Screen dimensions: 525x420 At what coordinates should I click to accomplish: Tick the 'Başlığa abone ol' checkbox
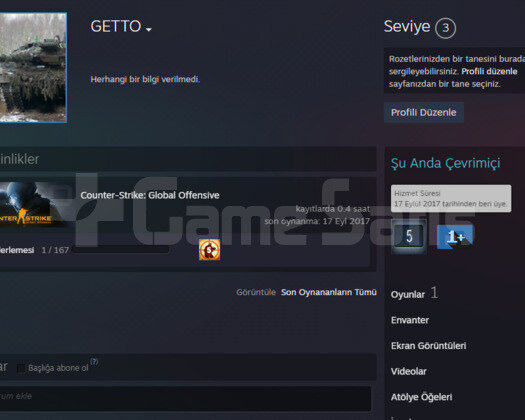(21, 368)
